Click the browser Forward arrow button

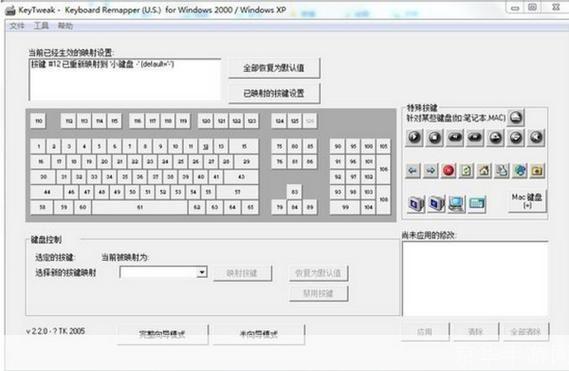[x=430, y=171]
